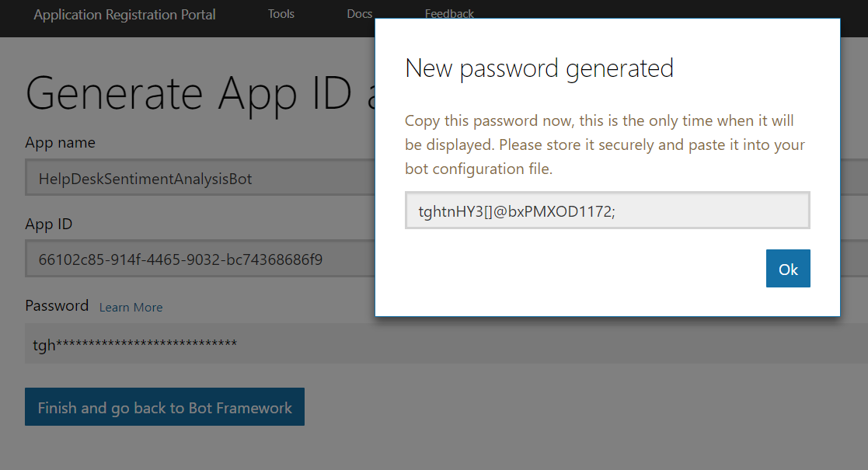The height and width of the screenshot is (470, 868).
Task: Click the App name label
Action: 60,143
